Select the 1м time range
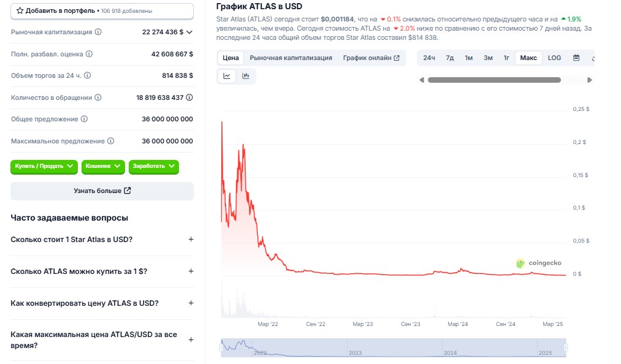621x364 pixels. (469, 58)
